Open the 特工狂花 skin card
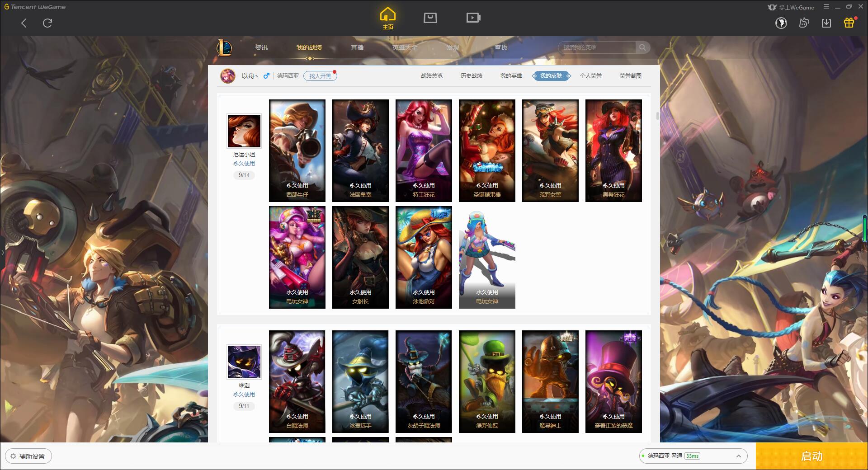 (424, 150)
